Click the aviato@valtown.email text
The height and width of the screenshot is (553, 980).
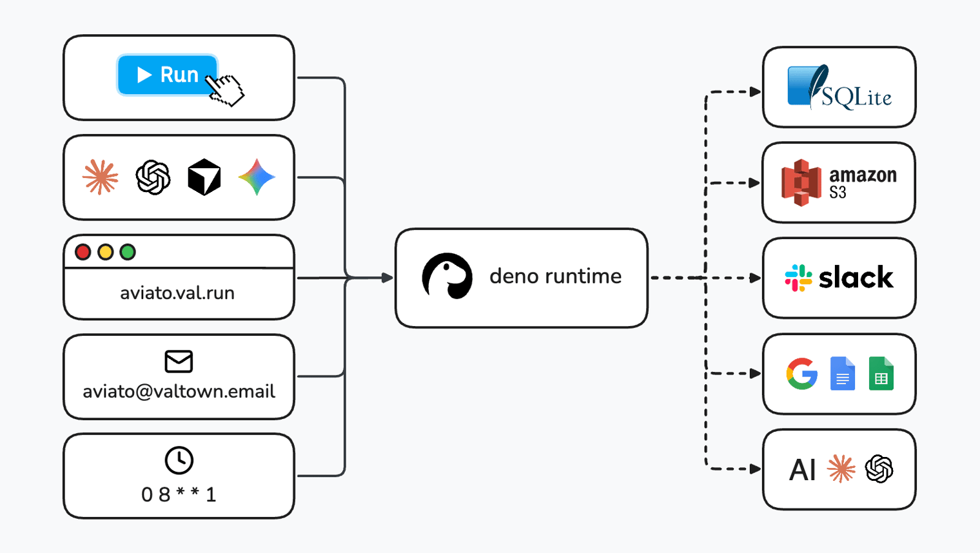[179, 391]
